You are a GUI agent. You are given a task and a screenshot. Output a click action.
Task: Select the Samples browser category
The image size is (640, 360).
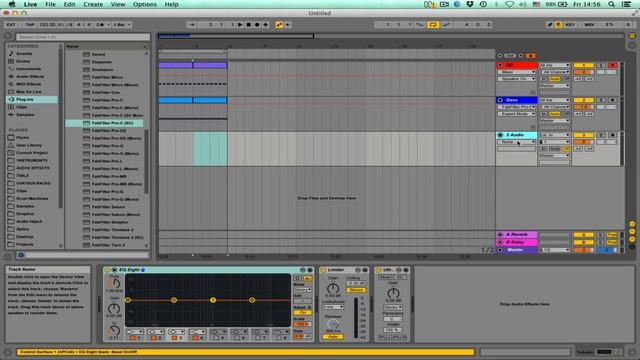pos(25,115)
